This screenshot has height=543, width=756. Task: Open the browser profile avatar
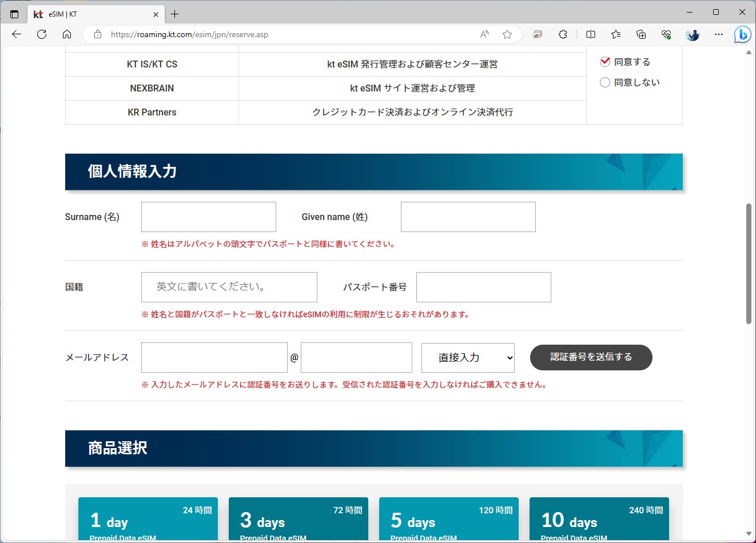point(692,34)
